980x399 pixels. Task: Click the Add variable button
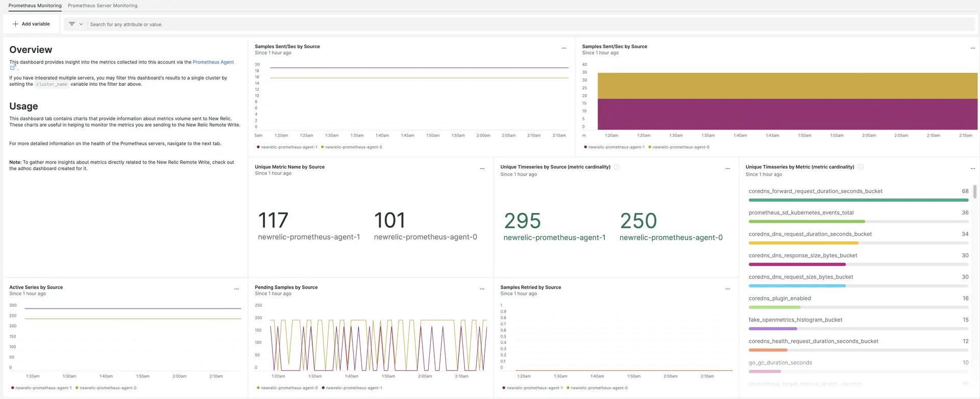point(31,24)
